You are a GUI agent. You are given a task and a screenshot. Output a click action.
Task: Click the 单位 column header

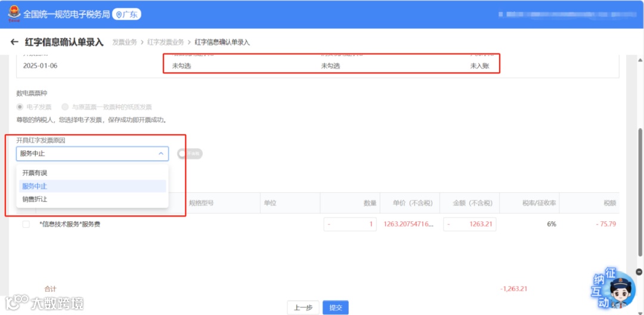click(270, 203)
